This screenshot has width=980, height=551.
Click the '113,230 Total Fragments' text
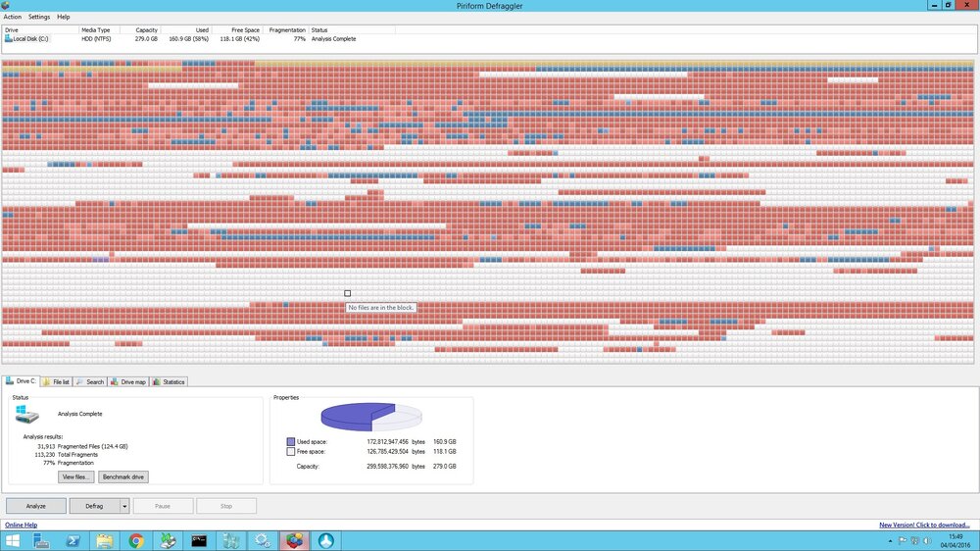pos(67,455)
